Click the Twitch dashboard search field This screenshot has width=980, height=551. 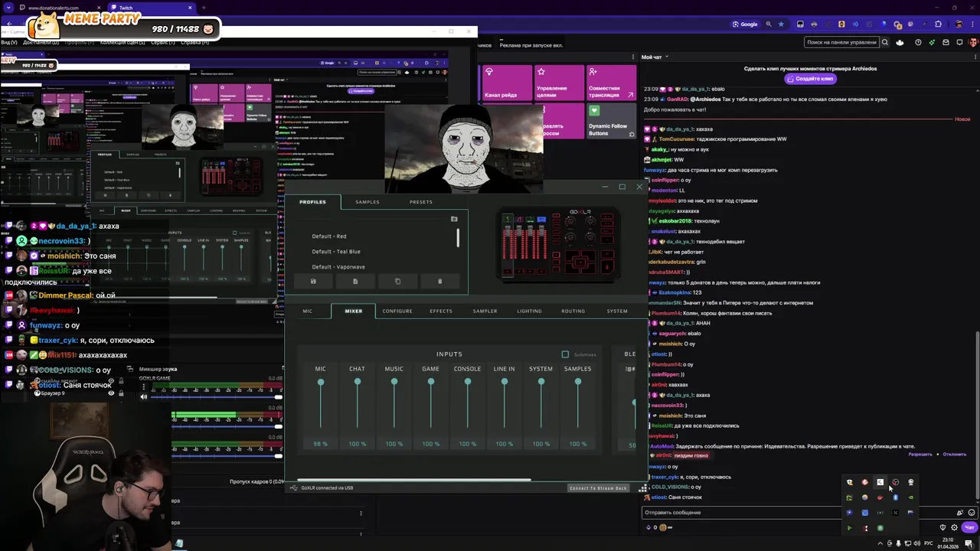841,43
